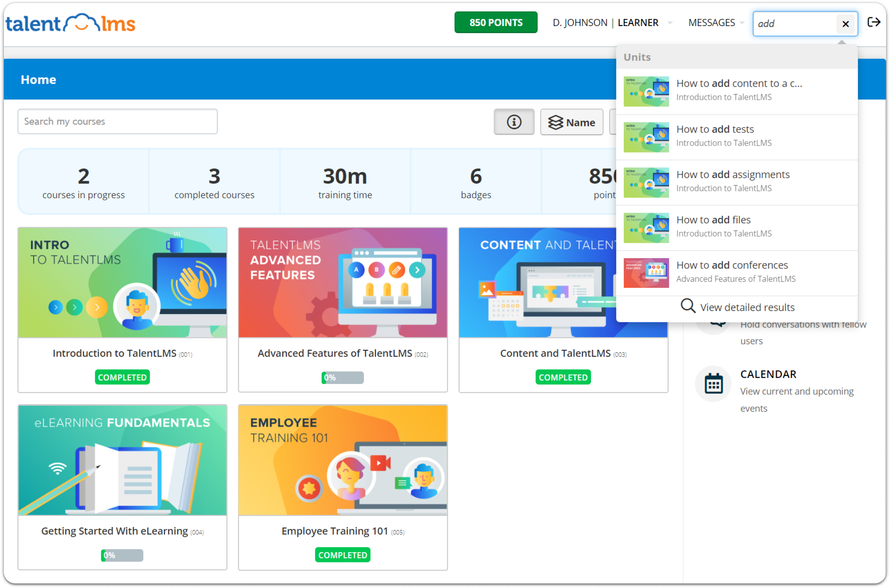Expand the D. Johnson Learner dropdown
Viewport: 890px width, 588px height.
click(612, 23)
